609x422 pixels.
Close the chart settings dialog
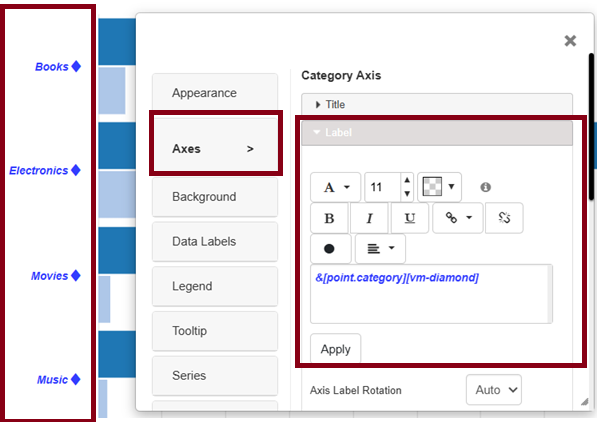pos(570,41)
